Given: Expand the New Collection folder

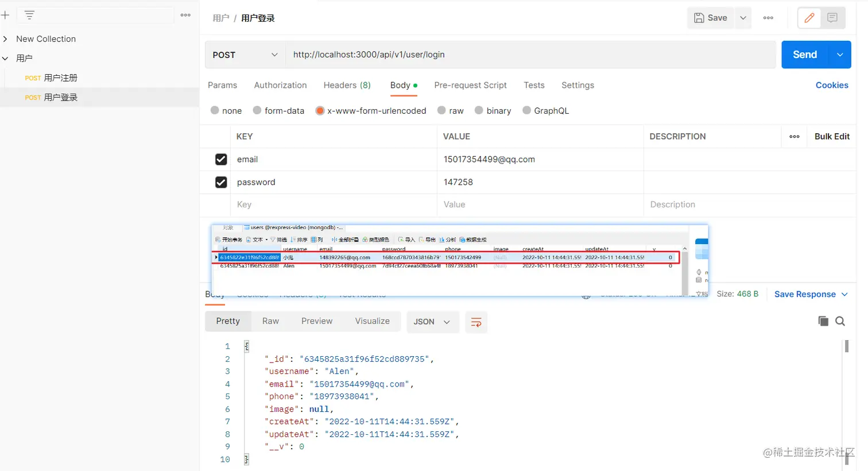Looking at the screenshot, I should [x=5, y=39].
